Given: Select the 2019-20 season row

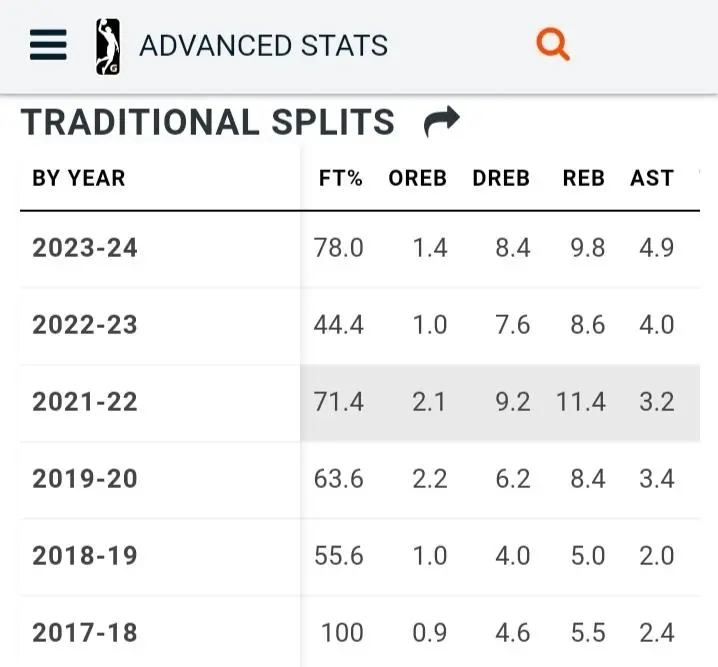Looking at the screenshot, I should coord(85,479).
